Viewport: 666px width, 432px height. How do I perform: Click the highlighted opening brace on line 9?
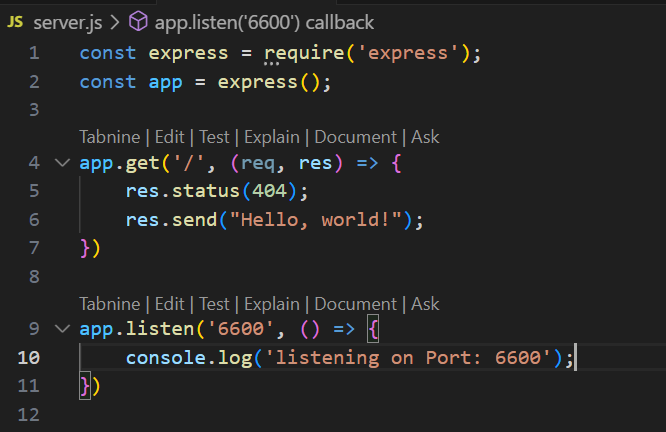tap(373, 329)
